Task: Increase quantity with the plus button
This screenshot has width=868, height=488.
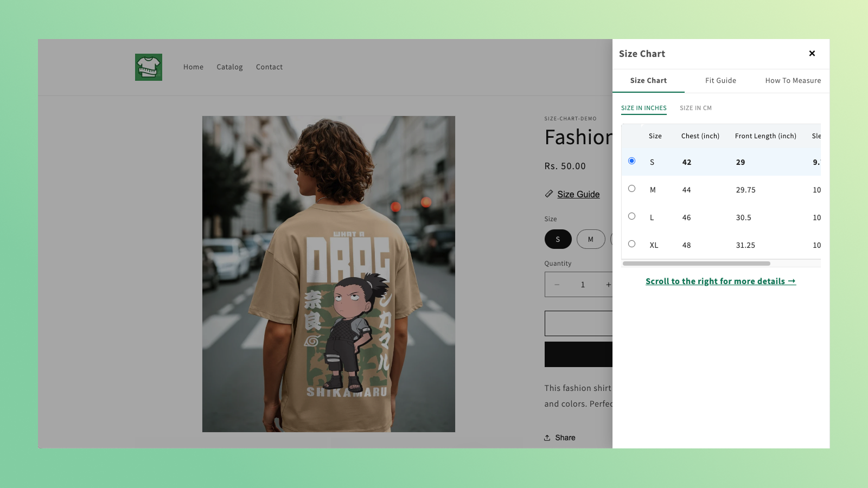Action: pyautogui.click(x=608, y=285)
